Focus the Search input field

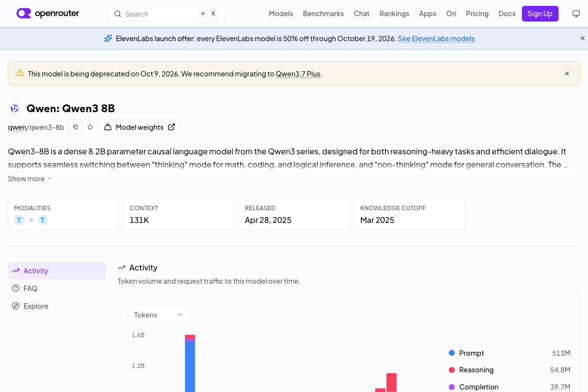click(x=166, y=14)
